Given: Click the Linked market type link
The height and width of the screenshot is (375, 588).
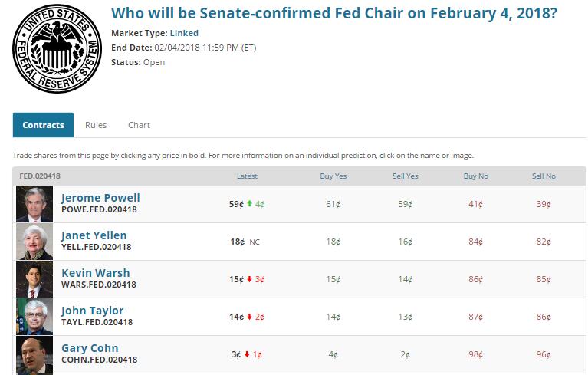Looking at the screenshot, I should point(184,33).
